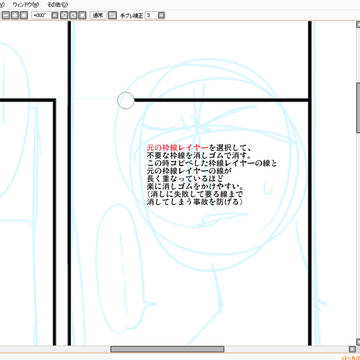The height and width of the screenshot is (360, 360).
Task: Click the rotation angle field +000°
Action: pyautogui.click(x=41, y=15)
